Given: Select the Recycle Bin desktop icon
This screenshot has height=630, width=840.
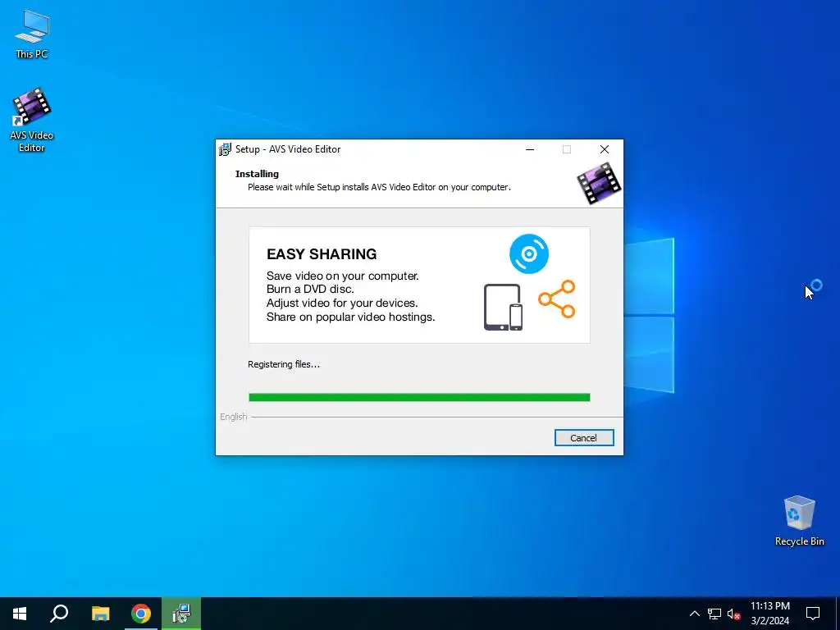Looking at the screenshot, I should coord(799,521).
